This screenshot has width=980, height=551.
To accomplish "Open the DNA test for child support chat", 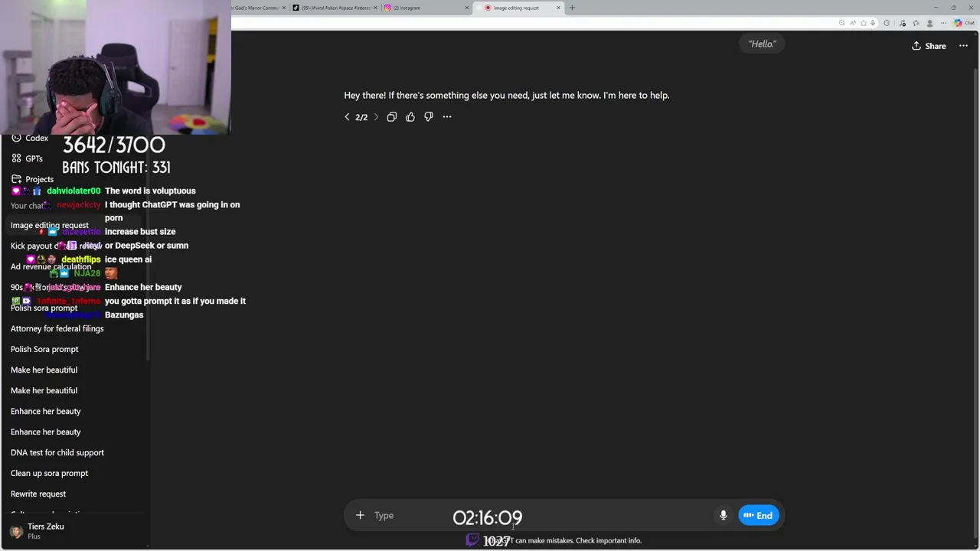I will click(57, 452).
